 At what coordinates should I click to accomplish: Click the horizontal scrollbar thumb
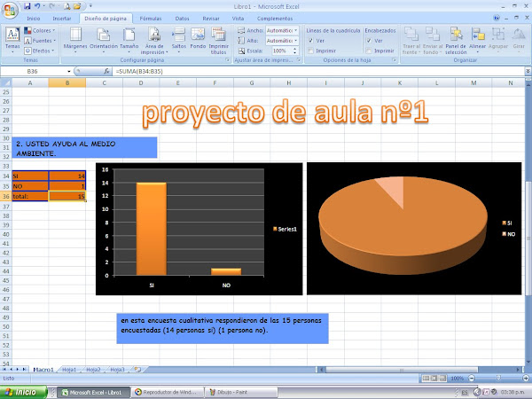point(402,370)
